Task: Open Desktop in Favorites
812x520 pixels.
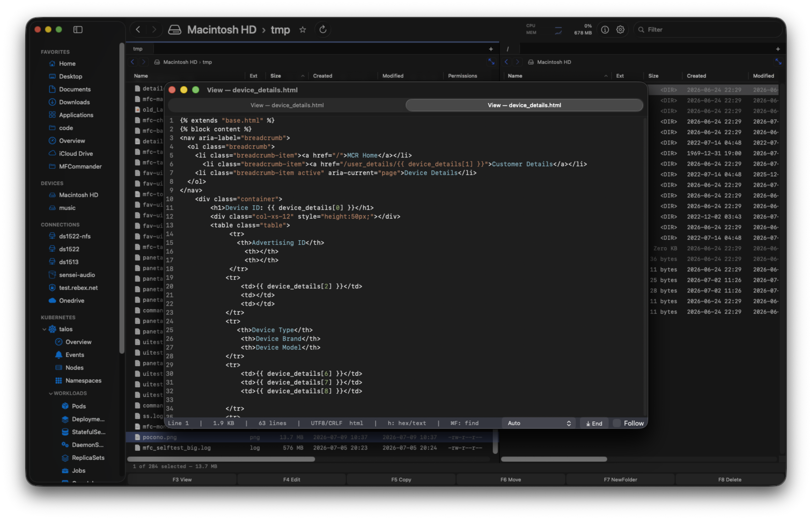Action: 70,76
